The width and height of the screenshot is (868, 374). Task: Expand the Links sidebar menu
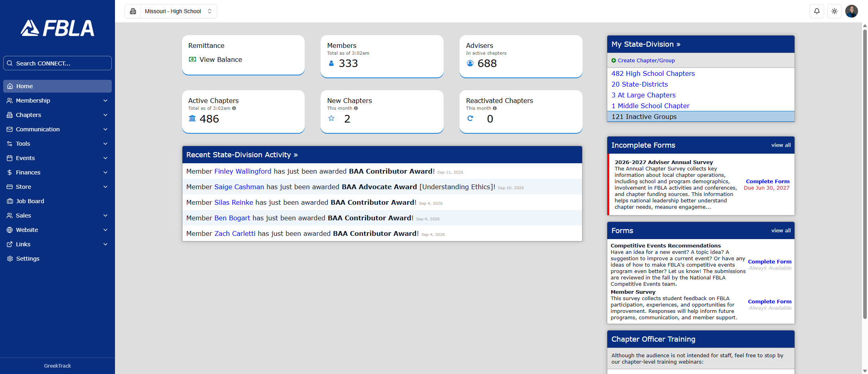click(57, 244)
